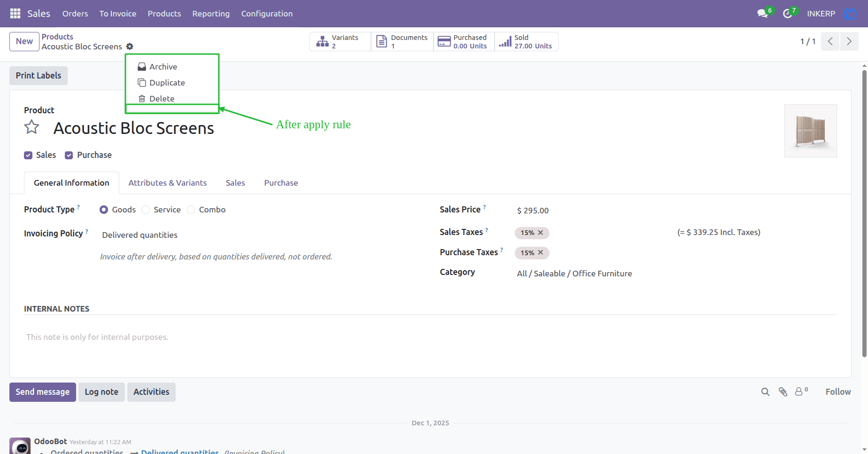868x454 pixels.
Task: Select Goods product type
Action: click(x=104, y=210)
